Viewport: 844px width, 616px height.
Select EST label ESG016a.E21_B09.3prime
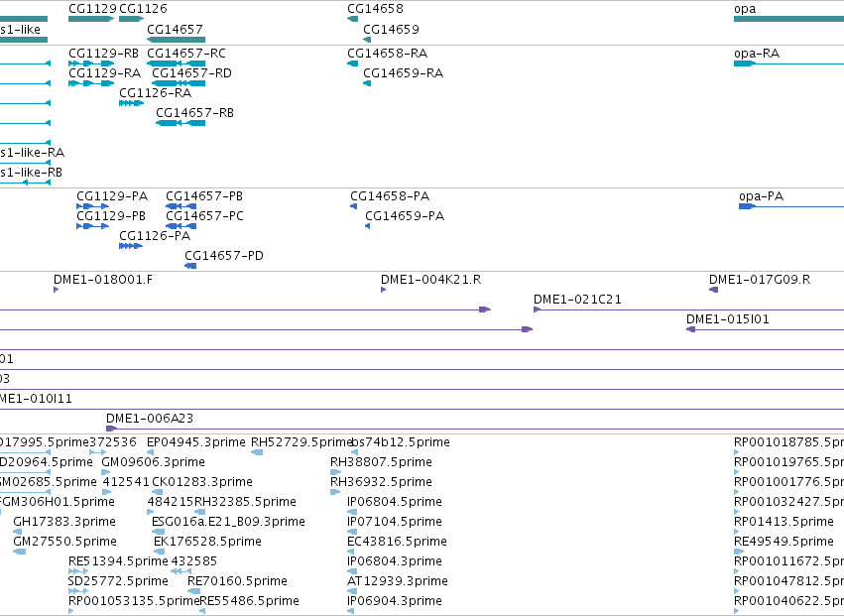(228, 522)
